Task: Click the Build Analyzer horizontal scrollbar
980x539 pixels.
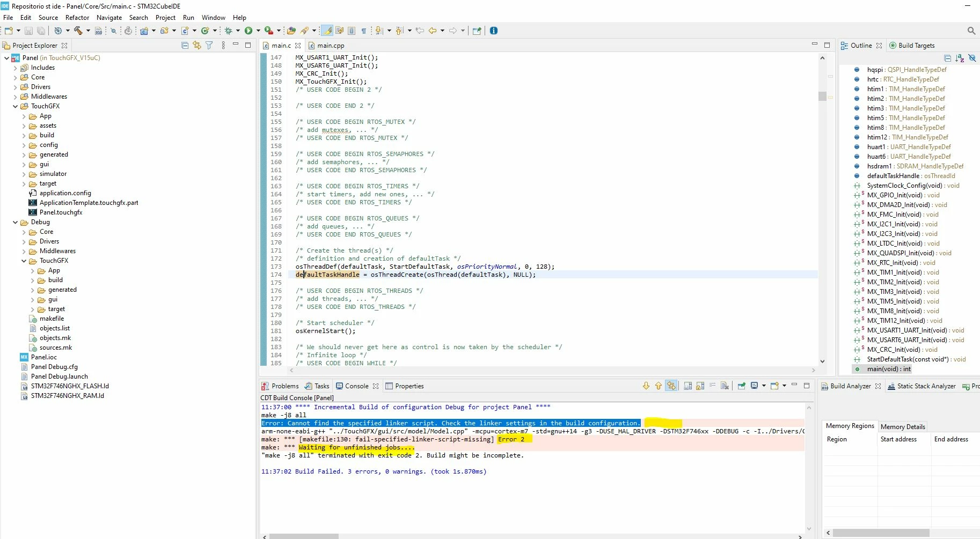Action: [x=881, y=533]
